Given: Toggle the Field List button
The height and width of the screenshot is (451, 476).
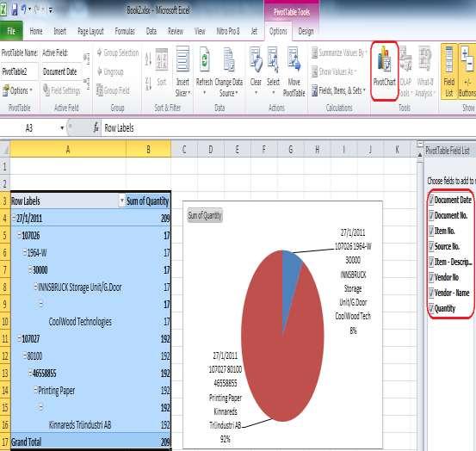Looking at the screenshot, I should [448, 71].
